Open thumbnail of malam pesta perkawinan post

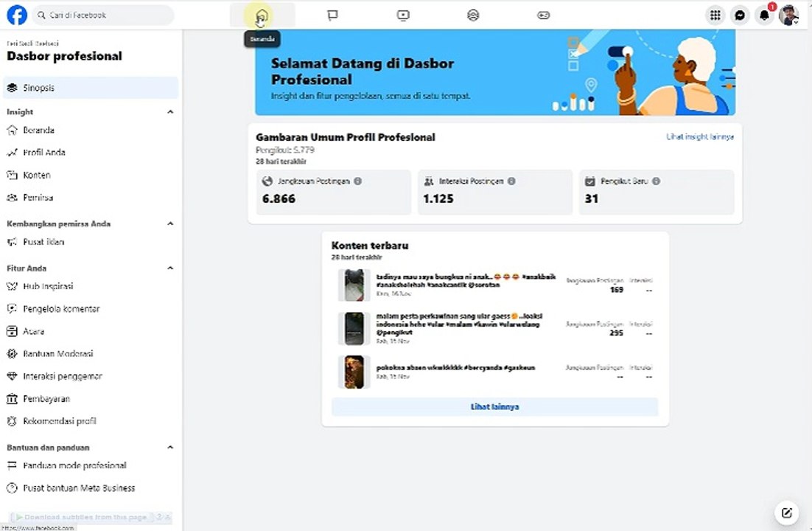(354, 328)
